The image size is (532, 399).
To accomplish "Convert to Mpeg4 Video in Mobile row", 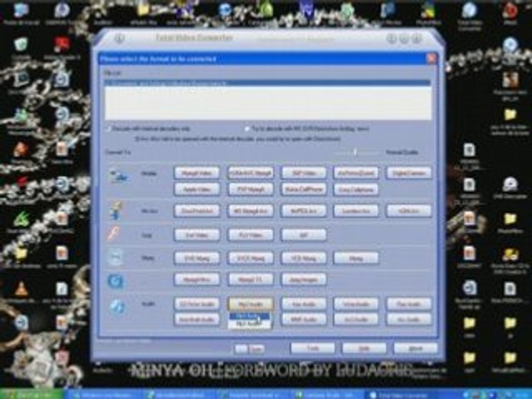I will pyautogui.click(x=197, y=173).
